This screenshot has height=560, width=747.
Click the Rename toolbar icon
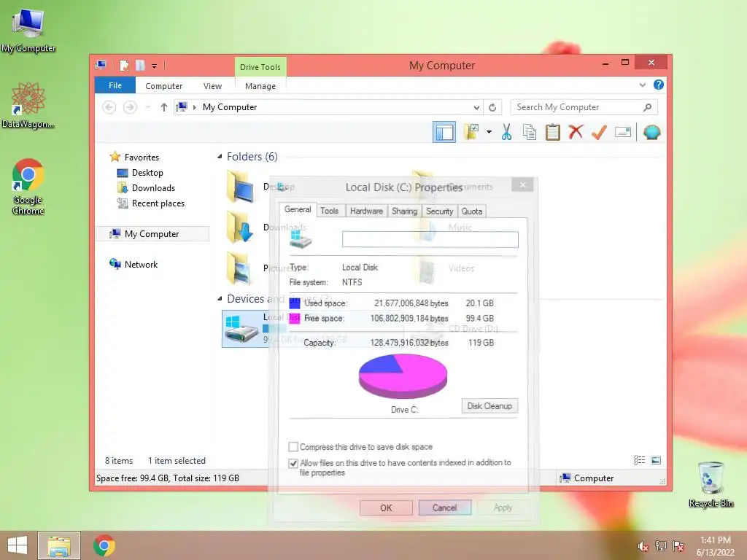(623, 132)
